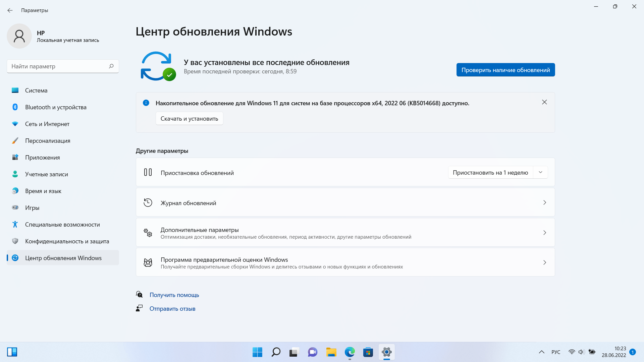
Task: Go to Сеть и Интернет
Action: click(63, 124)
